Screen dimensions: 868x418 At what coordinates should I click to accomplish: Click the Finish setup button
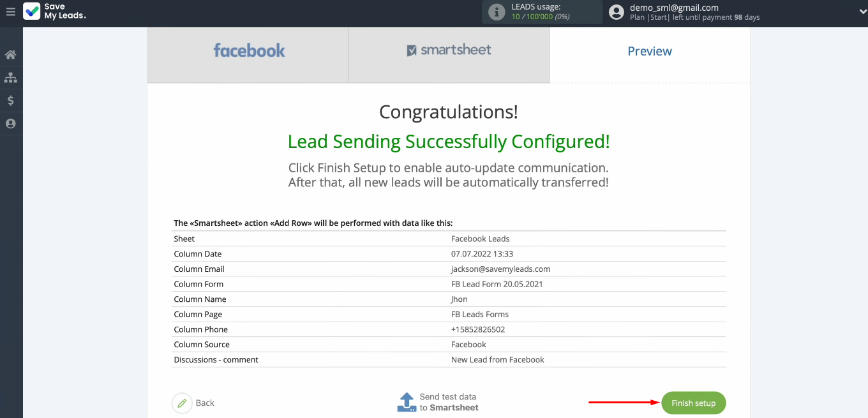[694, 403]
